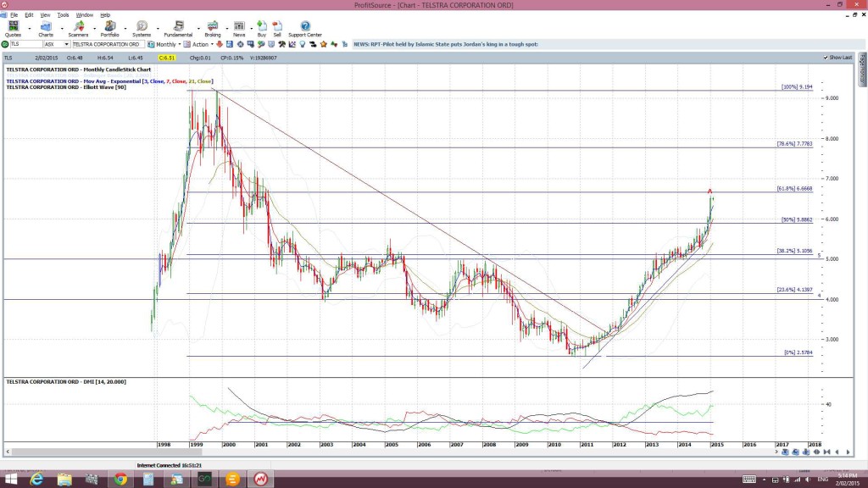Open the Charts toolbar button
This screenshot has height=488, width=868.
46,29
